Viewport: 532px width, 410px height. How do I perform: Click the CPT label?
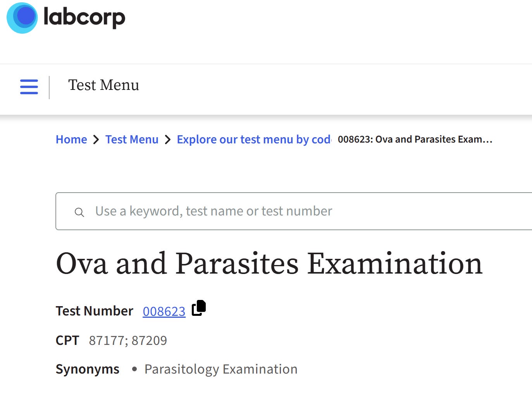coord(67,340)
